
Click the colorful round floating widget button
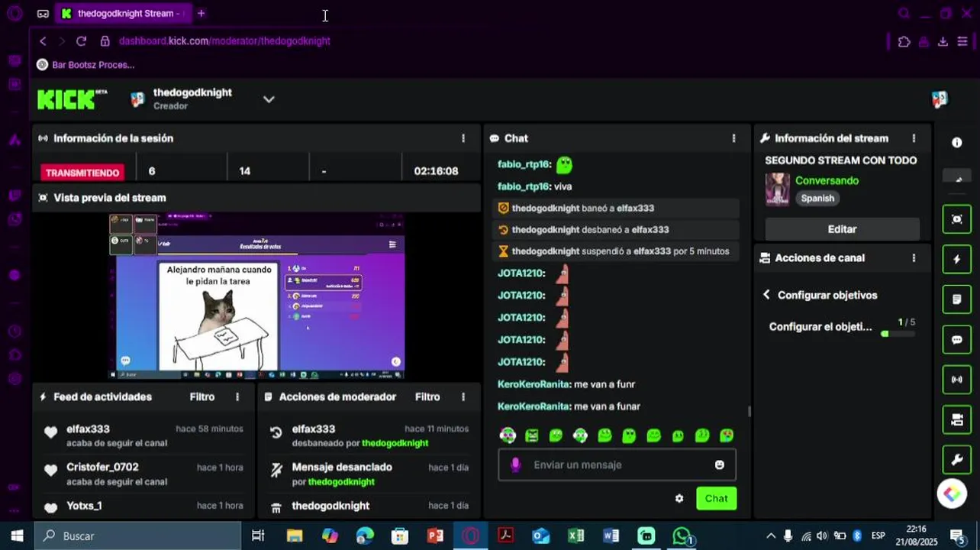pos(952,494)
